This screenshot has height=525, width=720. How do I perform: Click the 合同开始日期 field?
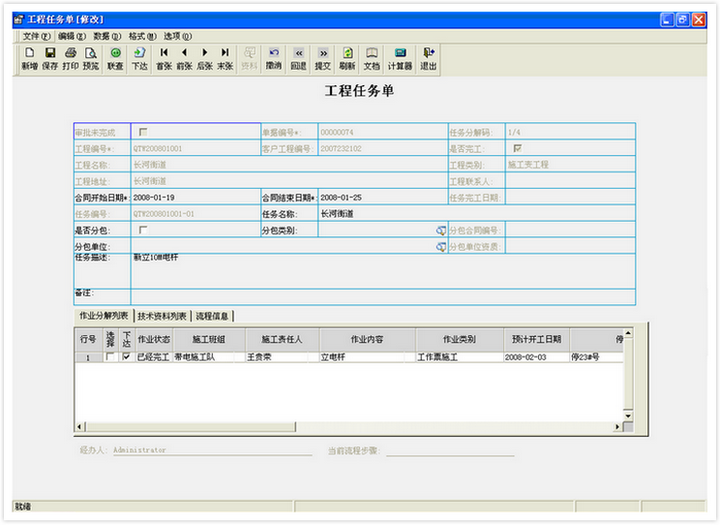(x=196, y=198)
